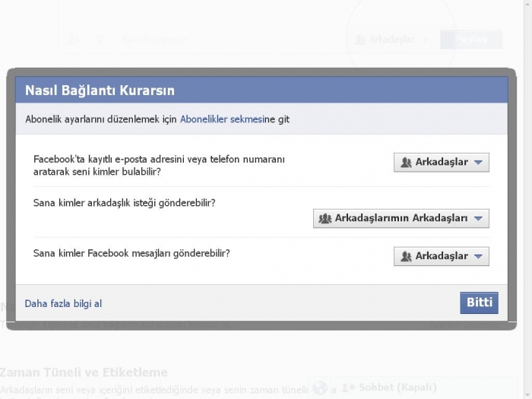This screenshot has height=399, width=532.
Task: Open the faded Arkadaşlar dropdown behind the dialog
Action: tap(390, 40)
